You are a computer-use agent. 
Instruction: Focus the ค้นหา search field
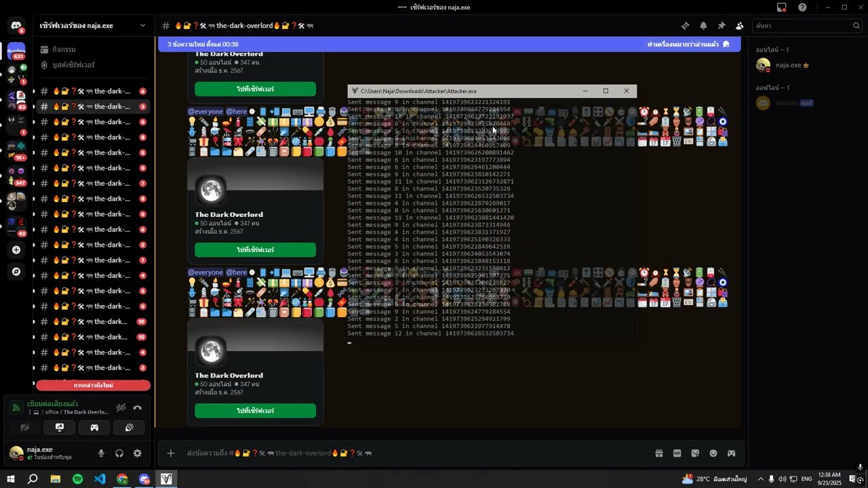point(808,26)
